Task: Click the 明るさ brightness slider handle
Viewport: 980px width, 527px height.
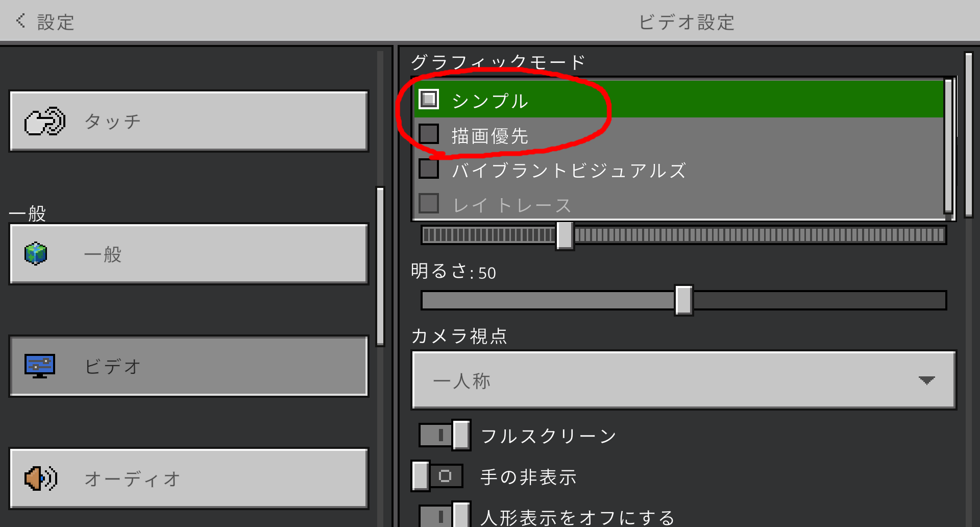Action: (683, 300)
